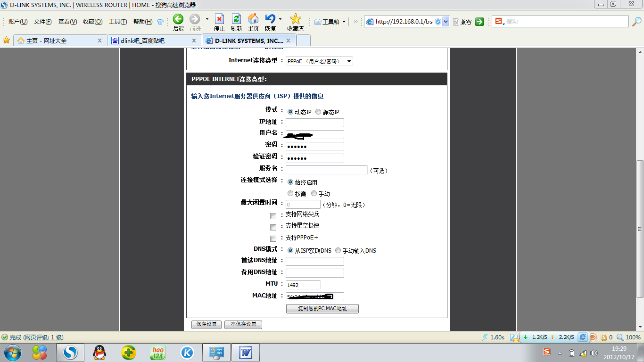Select 始终启用 connection mode
This screenshot has width=644, height=362.
[x=290, y=182]
